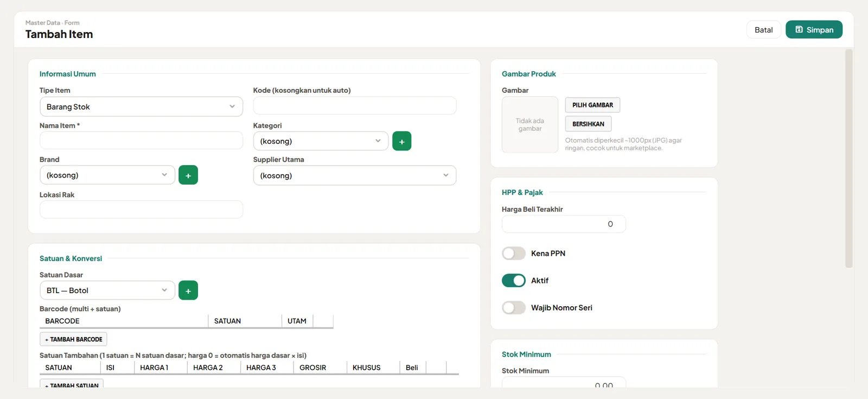
Task: Focus the Lokasi Rak input field
Action: 141,210
